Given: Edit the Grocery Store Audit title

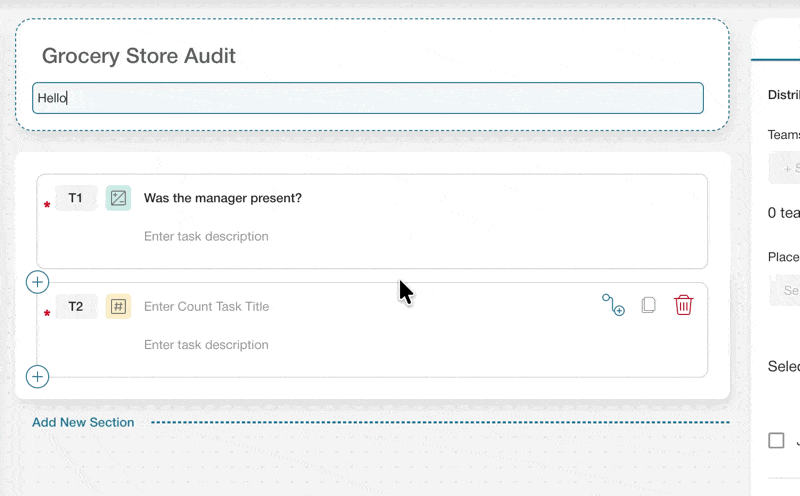Looking at the screenshot, I should 139,56.
